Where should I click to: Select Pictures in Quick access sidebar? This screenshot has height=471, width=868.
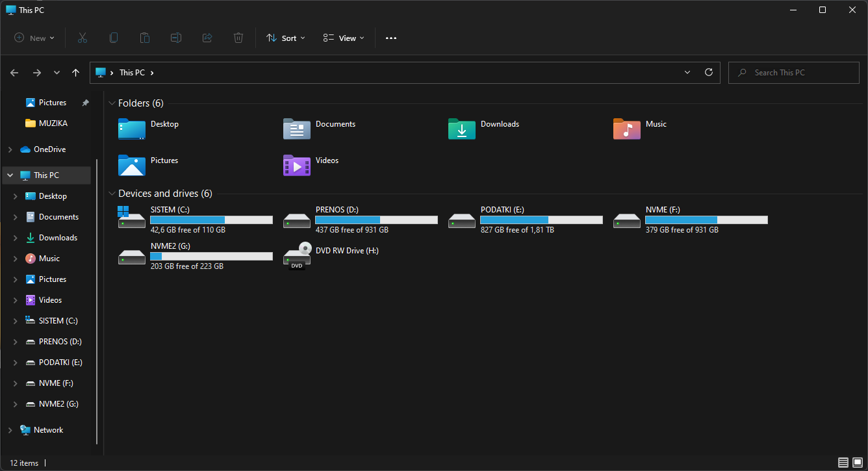(x=52, y=103)
